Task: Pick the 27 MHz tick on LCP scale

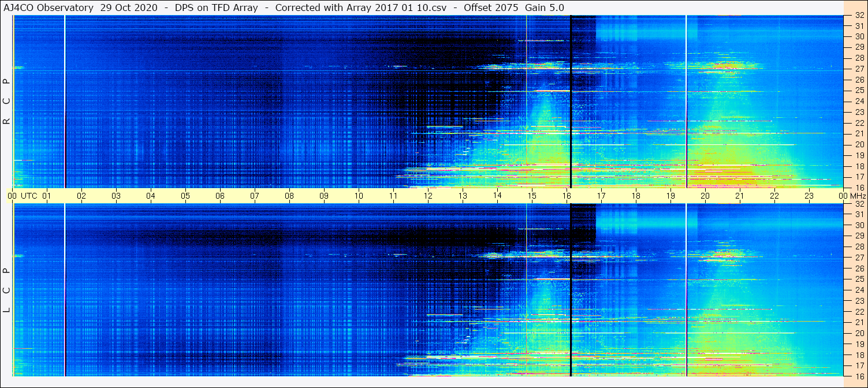Action: tap(859, 258)
